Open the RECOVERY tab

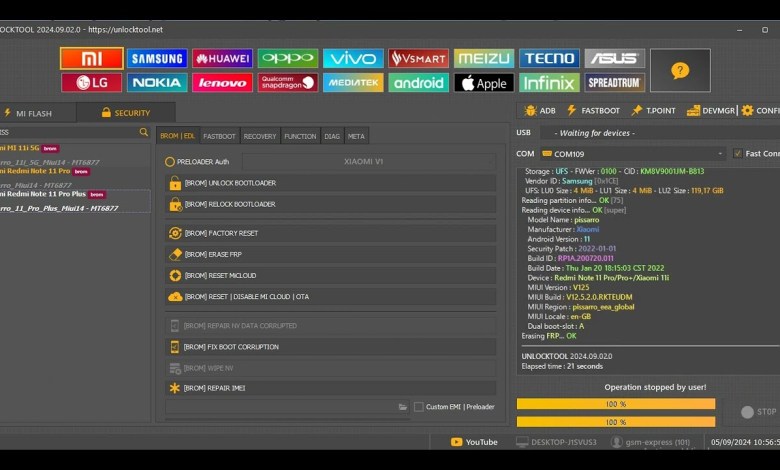[x=260, y=136]
